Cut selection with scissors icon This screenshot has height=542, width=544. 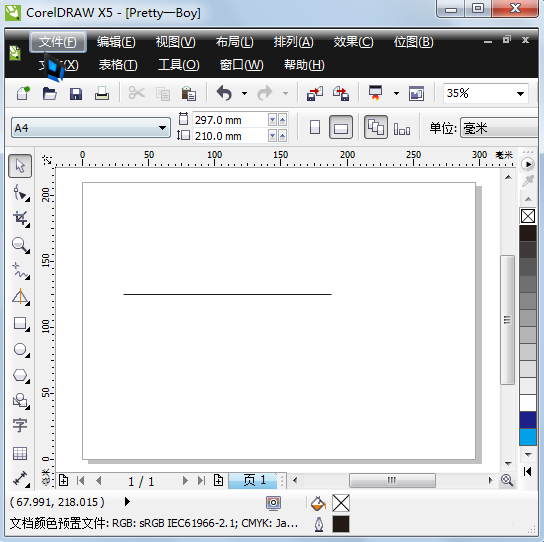[137, 93]
